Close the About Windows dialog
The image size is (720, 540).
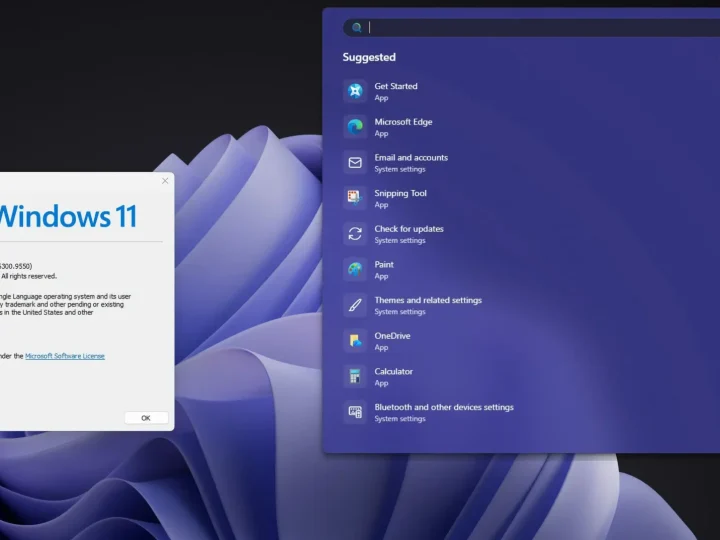click(x=165, y=181)
